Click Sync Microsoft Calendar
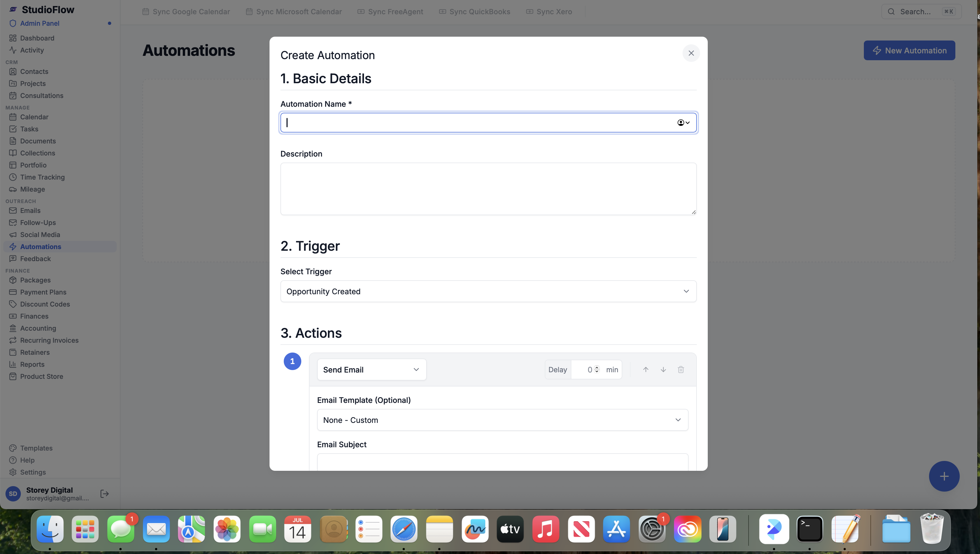980x554 pixels. click(294, 12)
